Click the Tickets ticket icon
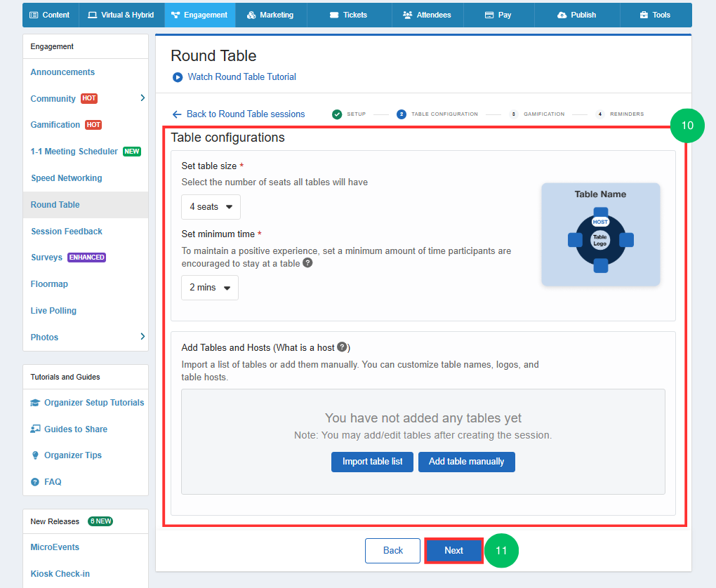The height and width of the screenshot is (588, 716). coord(334,15)
